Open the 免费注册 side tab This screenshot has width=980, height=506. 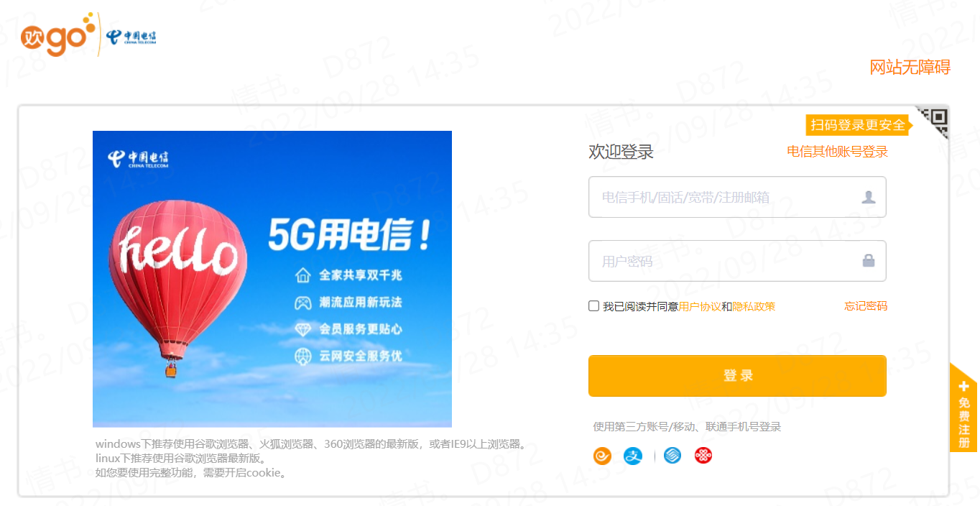964,408
